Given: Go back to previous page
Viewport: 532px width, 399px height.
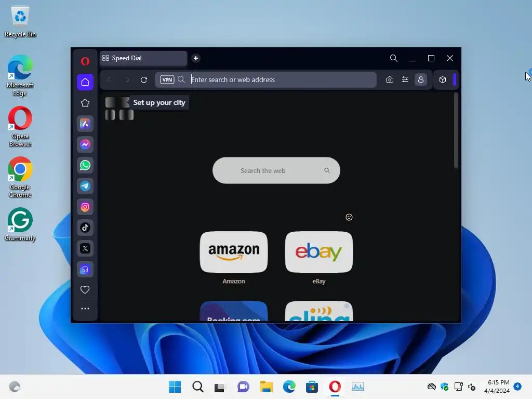Looking at the screenshot, I should point(109,79).
